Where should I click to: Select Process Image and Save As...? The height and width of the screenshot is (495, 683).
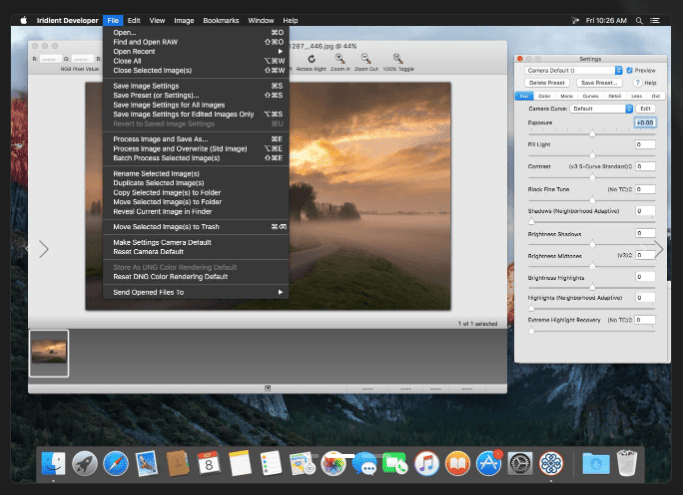196,139
